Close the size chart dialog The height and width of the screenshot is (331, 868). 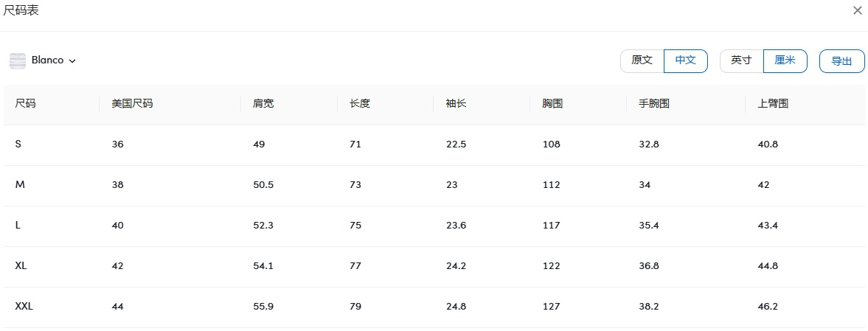pos(857,10)
